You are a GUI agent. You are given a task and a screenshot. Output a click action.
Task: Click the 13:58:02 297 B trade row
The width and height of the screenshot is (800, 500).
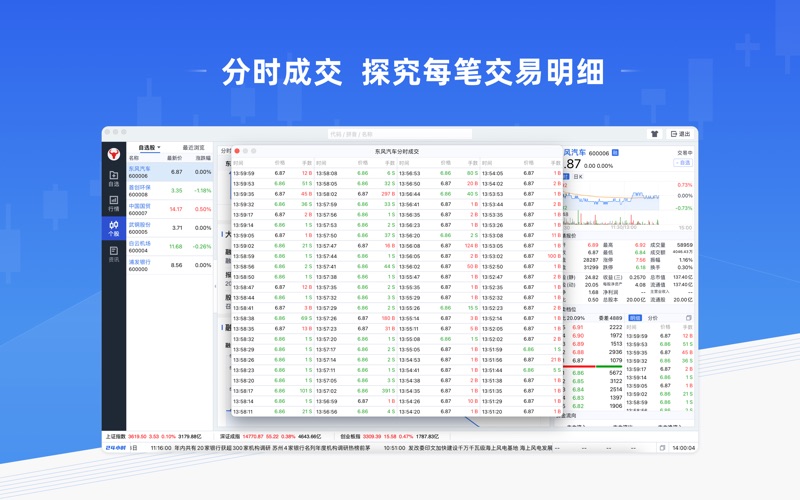pos(356,194)
